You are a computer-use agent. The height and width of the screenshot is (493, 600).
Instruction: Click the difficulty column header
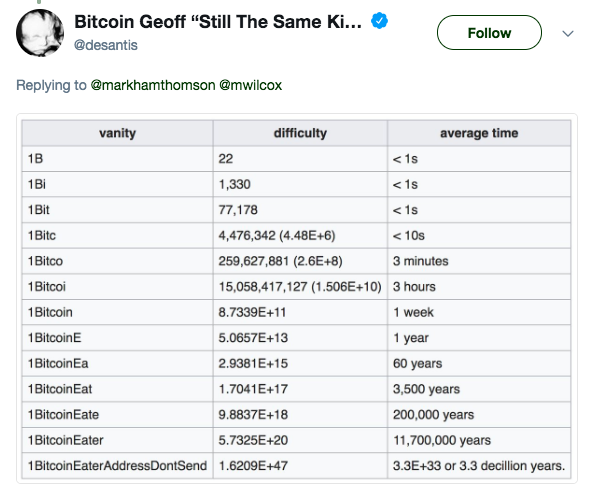(x=300, y=133)
